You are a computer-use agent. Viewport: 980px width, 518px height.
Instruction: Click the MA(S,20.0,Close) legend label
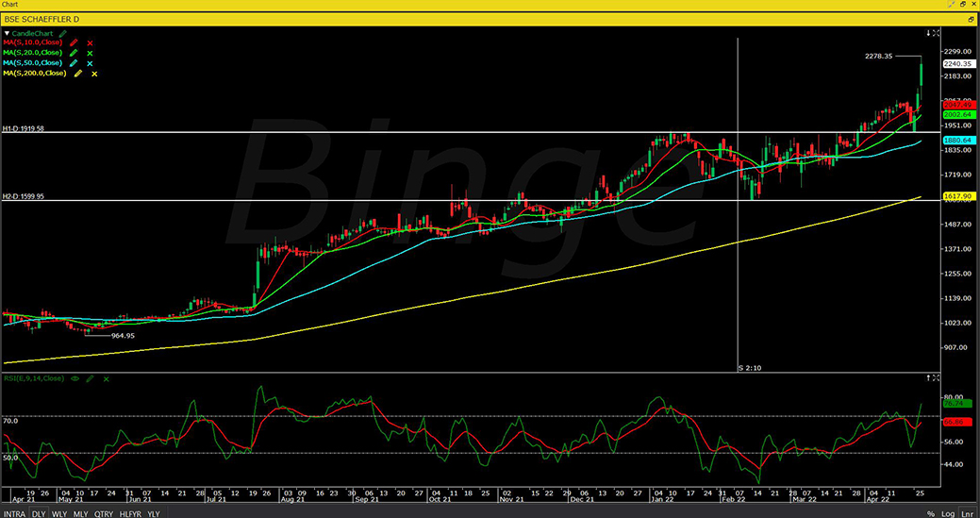click(33, 53)
